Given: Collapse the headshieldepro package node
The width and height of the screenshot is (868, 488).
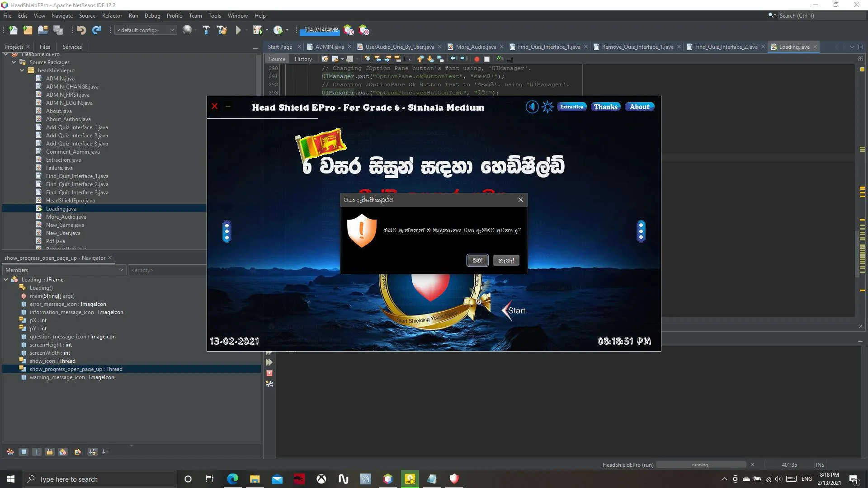Looking at the screenshot, I should pos(22,70).
